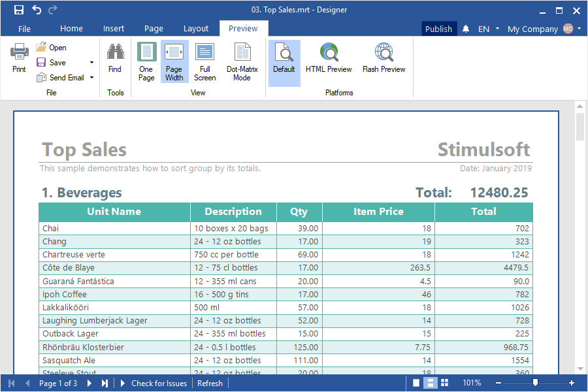Click the Save icon in title bar

point(19,10)
